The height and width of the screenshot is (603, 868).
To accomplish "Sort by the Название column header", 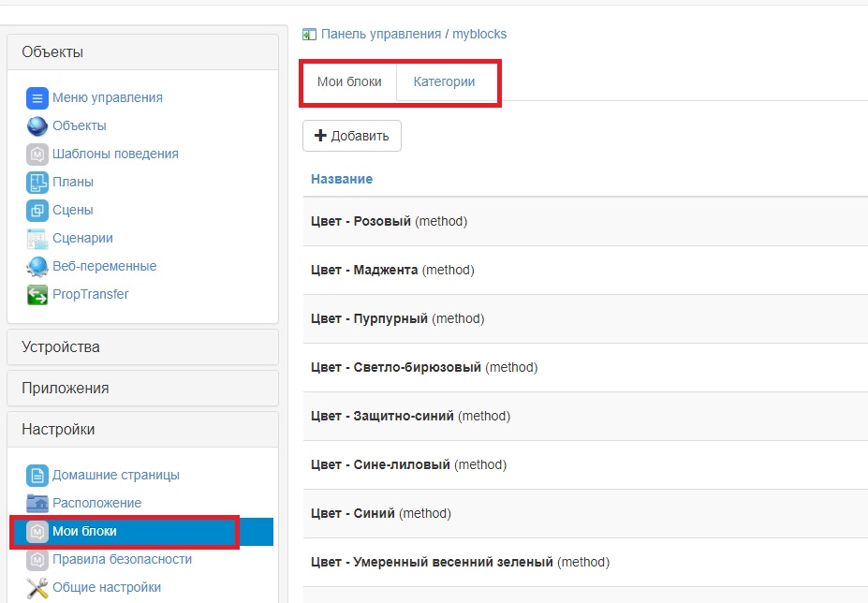I will tap(342, 179).
